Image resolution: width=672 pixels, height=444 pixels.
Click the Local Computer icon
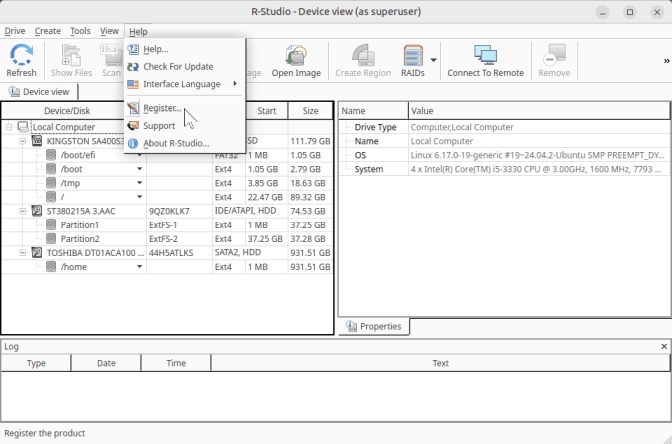23,127
